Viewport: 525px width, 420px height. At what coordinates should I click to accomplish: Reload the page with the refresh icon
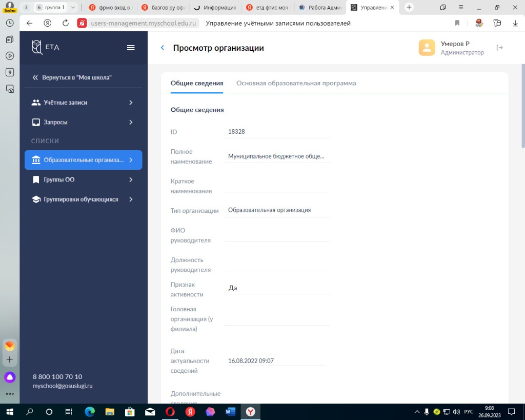click(x=65, y=23)
